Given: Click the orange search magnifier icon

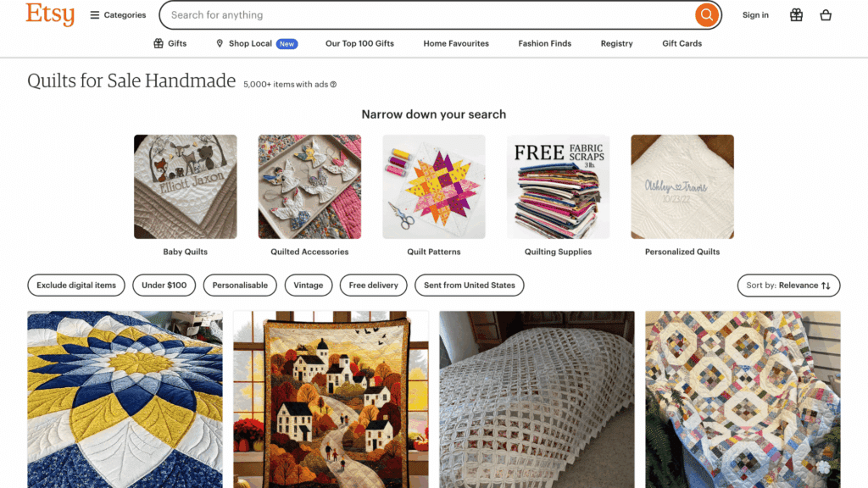Looking at the screenshot, I should click(x=706, y=14).
